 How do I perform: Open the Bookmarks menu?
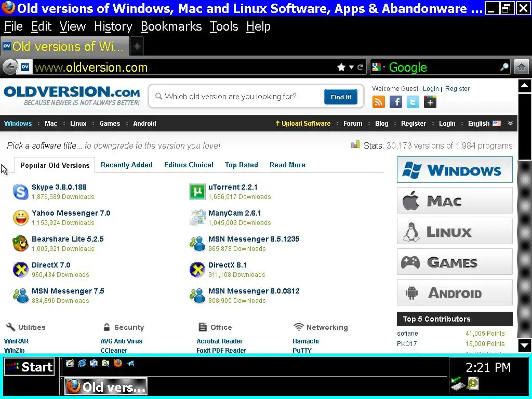click(171, 26)
